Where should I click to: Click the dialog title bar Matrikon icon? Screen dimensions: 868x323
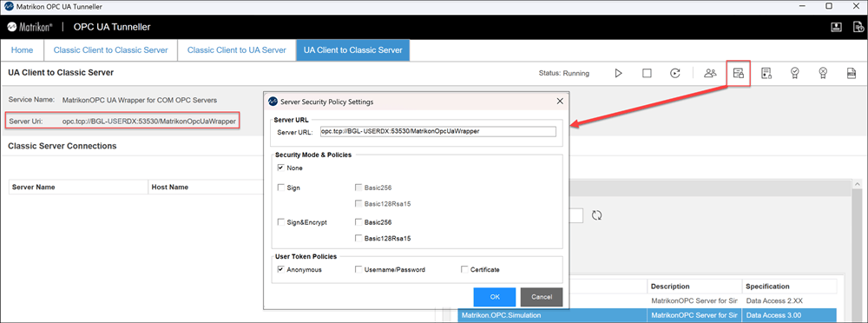coord(273,102)
